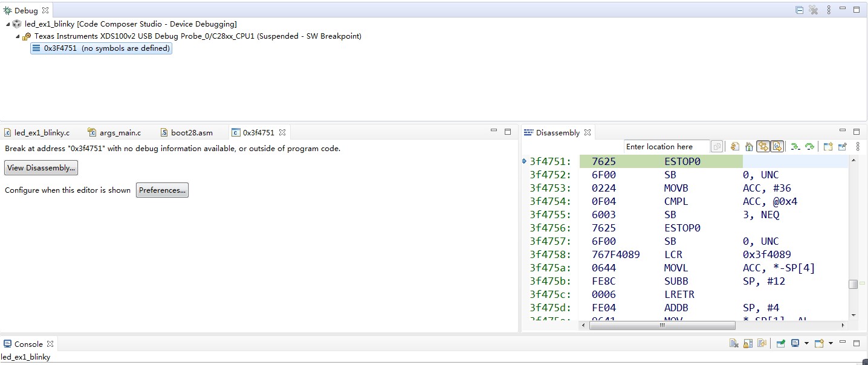Collapse the Texas Instruments XDS100v2 node
This screenshot has height=365, width=868.
18,36
